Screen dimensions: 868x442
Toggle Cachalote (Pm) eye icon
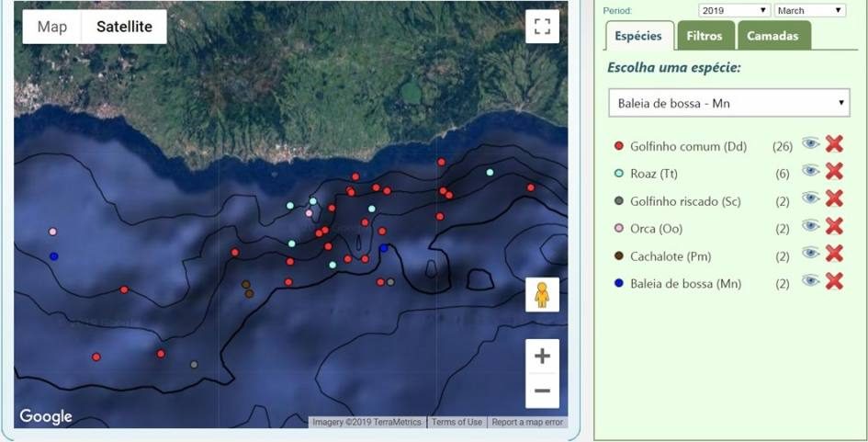(810, 255)
